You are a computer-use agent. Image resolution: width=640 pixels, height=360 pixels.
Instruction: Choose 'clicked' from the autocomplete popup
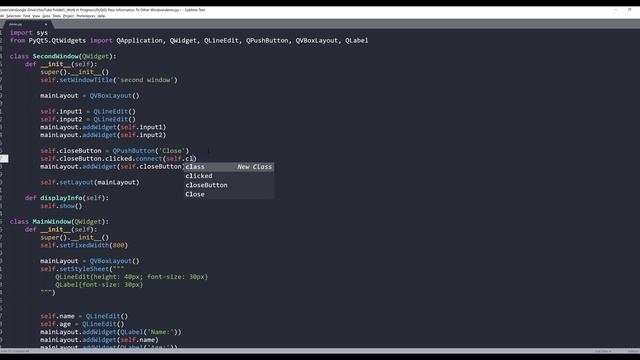tap(229, 176)
